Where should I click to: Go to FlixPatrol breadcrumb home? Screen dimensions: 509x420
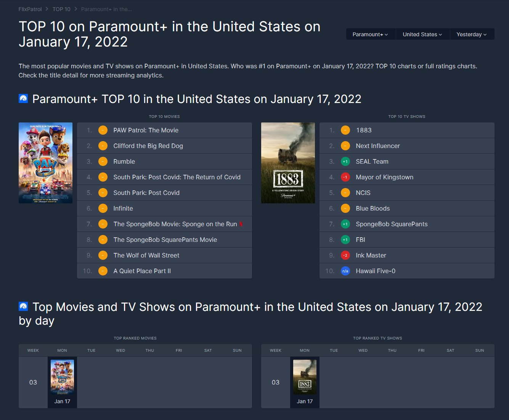click(x=30, y=9)
